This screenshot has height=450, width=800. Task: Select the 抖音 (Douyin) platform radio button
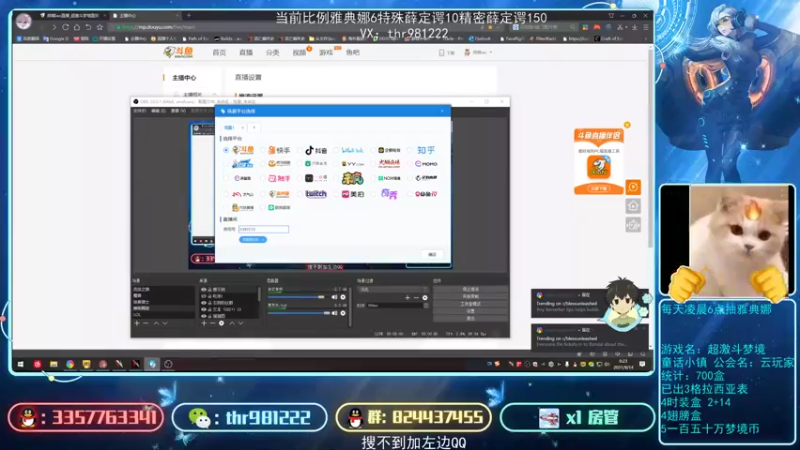pyautogui.click(x=299, y=150)
